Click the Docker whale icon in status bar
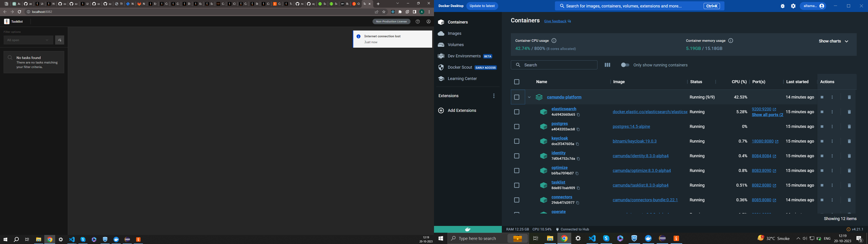Screen dimensions: 868x244 point(468,229)
